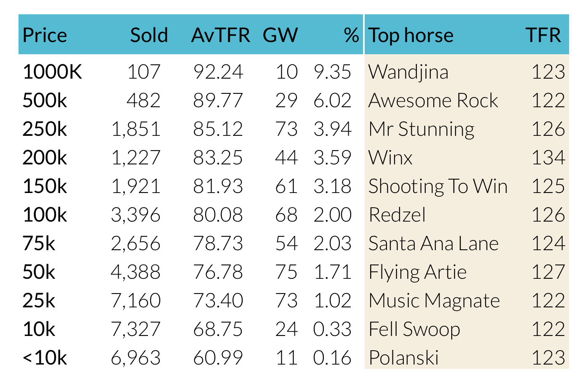Click the TFR header on the right

pyautogui.click(x=543, y=35)
